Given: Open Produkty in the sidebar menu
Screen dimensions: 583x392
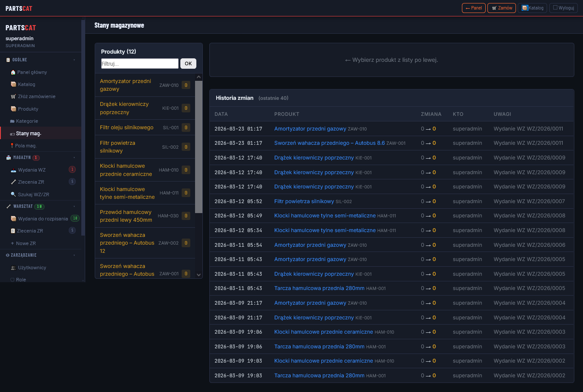Looking at the screenshot, I should [x=28, y=109].
